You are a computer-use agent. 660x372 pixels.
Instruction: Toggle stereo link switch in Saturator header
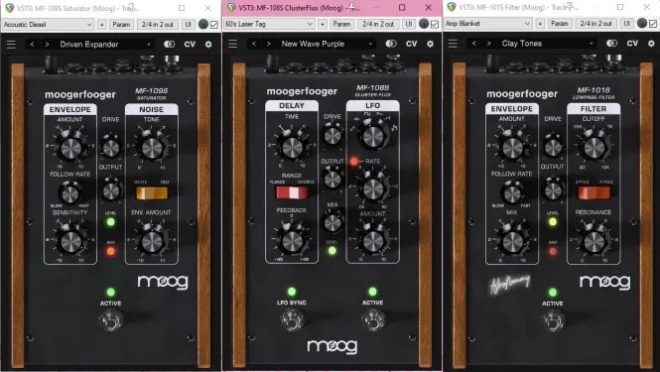coord(169,44)
